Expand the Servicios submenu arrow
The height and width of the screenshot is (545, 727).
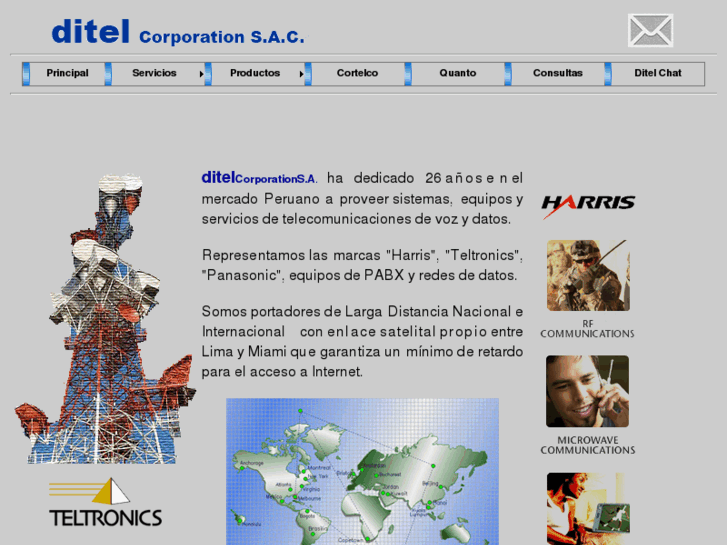(202, 74)
